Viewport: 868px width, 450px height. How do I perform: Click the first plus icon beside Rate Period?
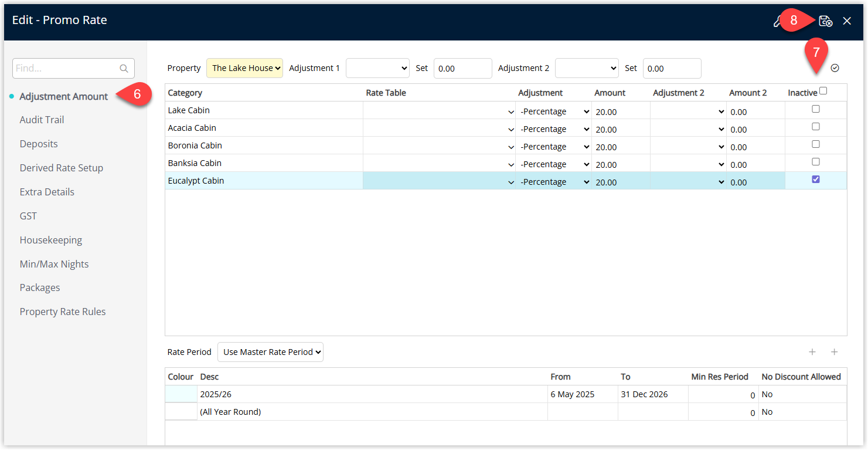pos(812,352)
